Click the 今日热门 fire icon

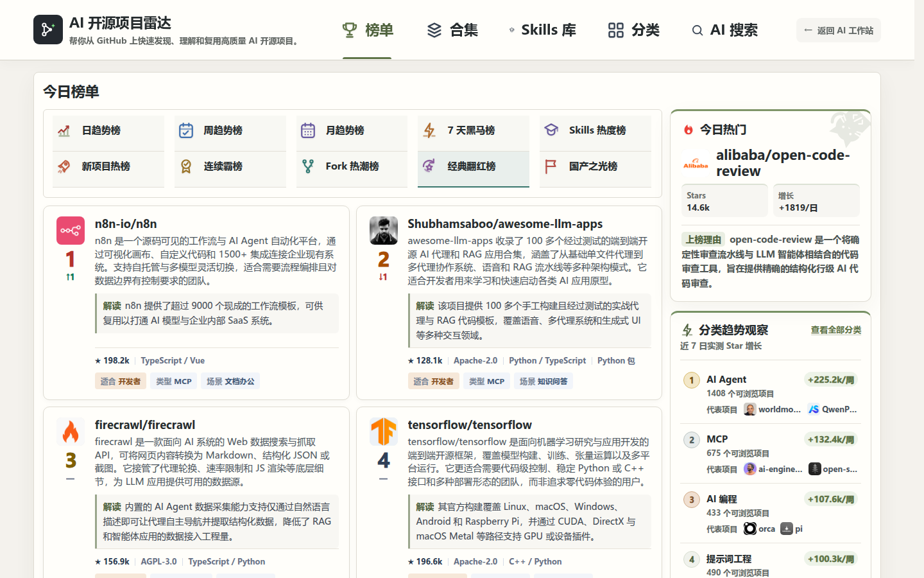click(689, 130)
